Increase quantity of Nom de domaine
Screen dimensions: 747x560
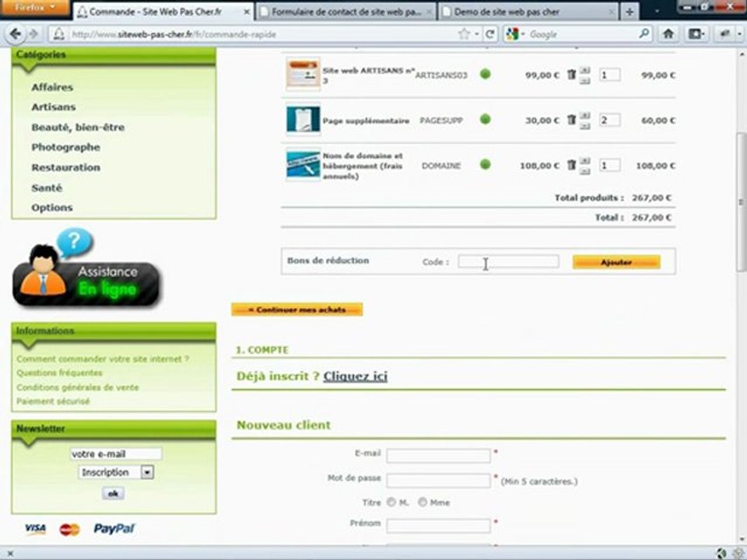[x=585, y=160]
